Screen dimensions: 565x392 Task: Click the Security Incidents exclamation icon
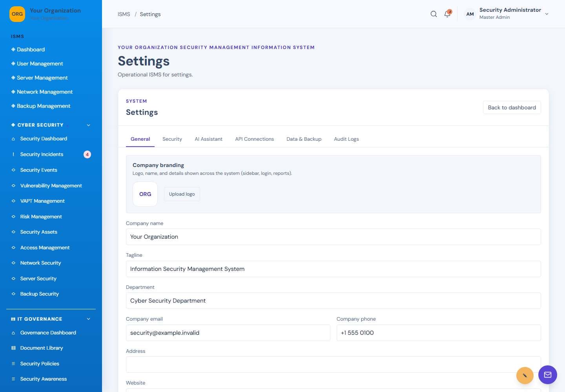click(13, 154)
